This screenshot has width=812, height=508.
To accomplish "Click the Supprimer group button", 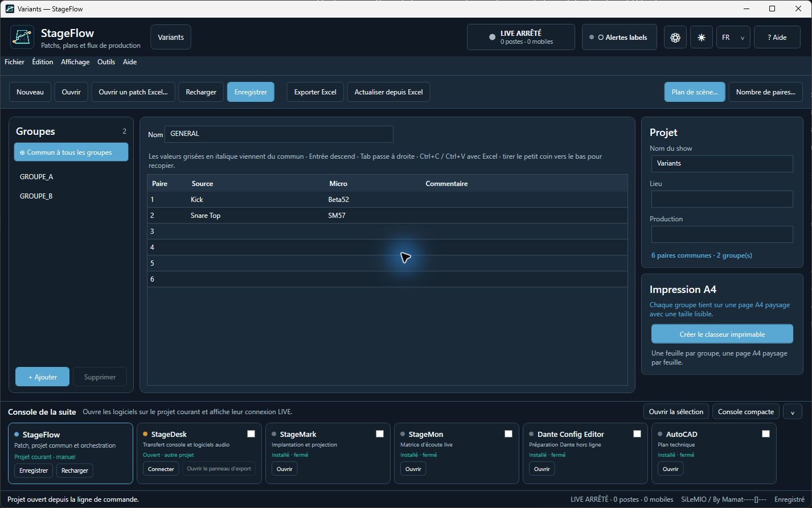I will click(100, 377).
